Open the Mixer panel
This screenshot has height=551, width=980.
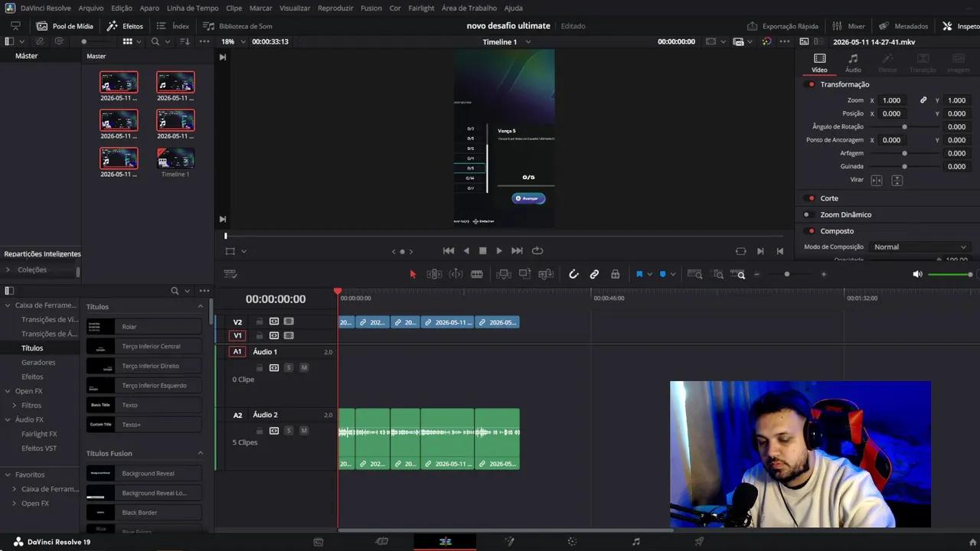tap(849, 26)
